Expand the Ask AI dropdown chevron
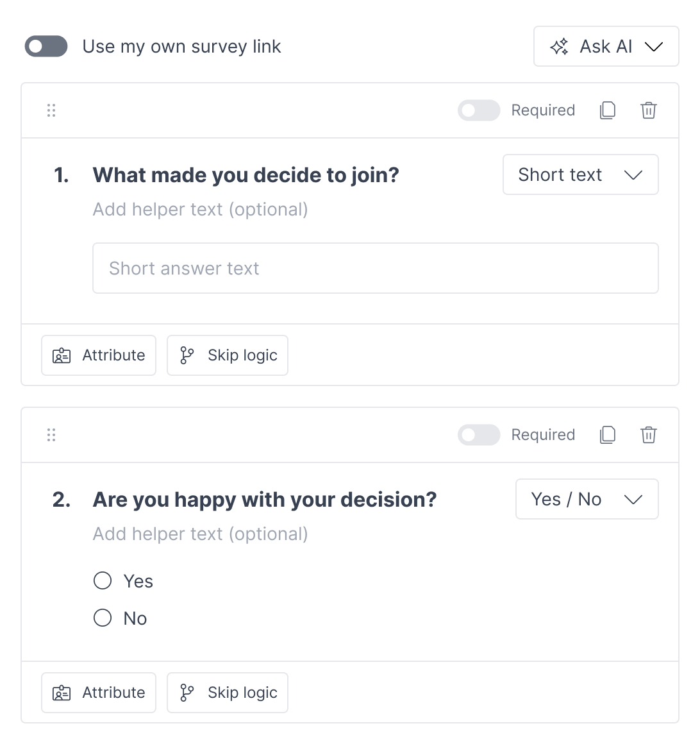This screenshot has height=744, width=700. [x=654, y=46]
